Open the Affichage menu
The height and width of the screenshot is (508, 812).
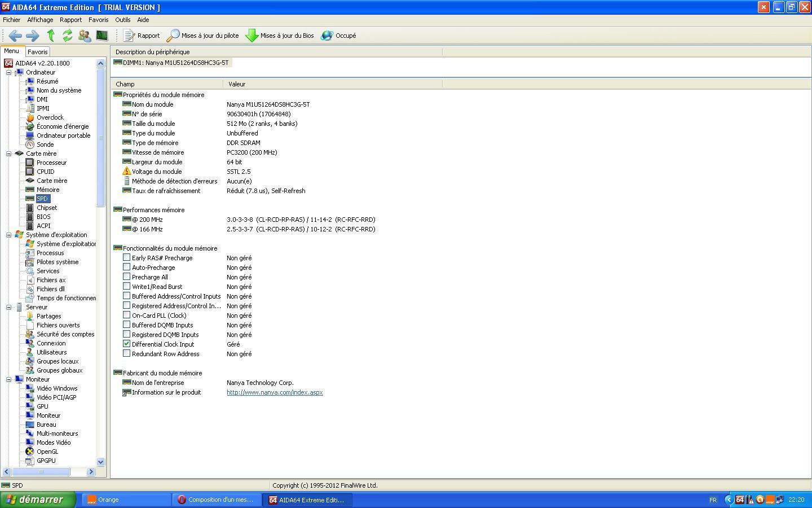(x=40, y=20)
